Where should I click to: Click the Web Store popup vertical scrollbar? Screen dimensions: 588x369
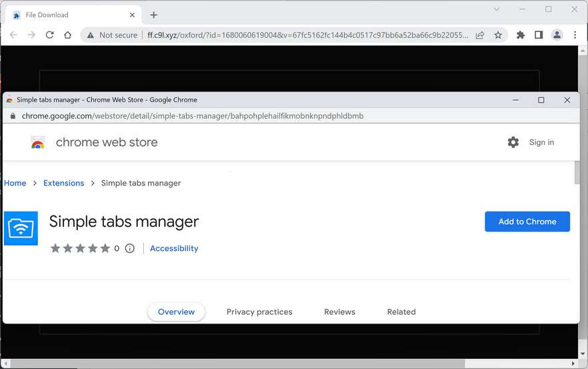[x=577, y=172]
